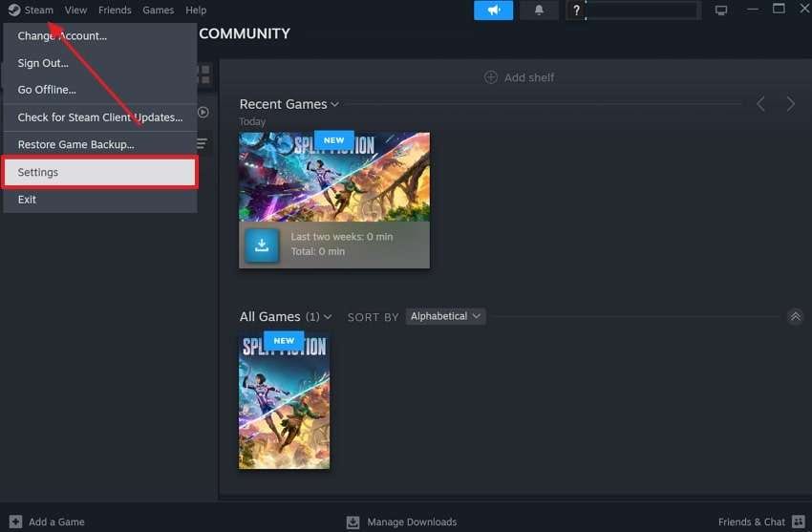The height and width of the screenshot is (532, 812).
Task: Click the Add a Game plus icon
Action: point(15,521)
